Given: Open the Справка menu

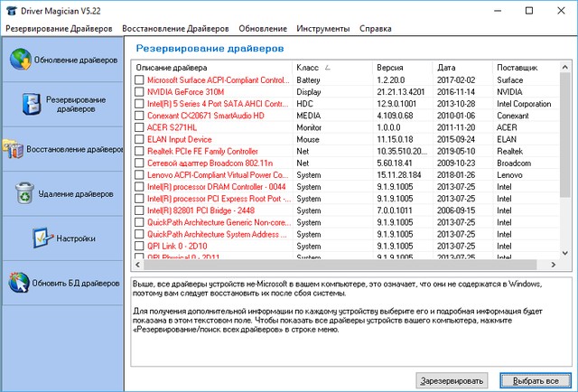Looking at the screenshot, I should (x=376, y=29).
